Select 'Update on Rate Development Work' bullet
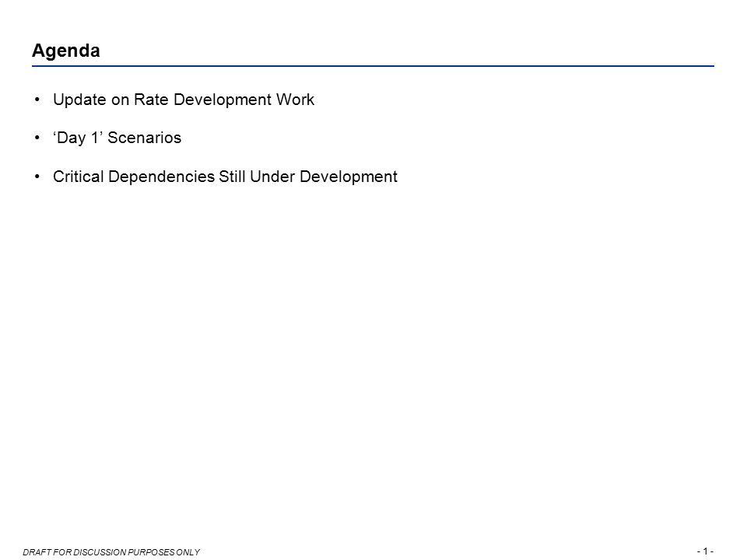This screenshot has width=747, height=560. point(184,100)
